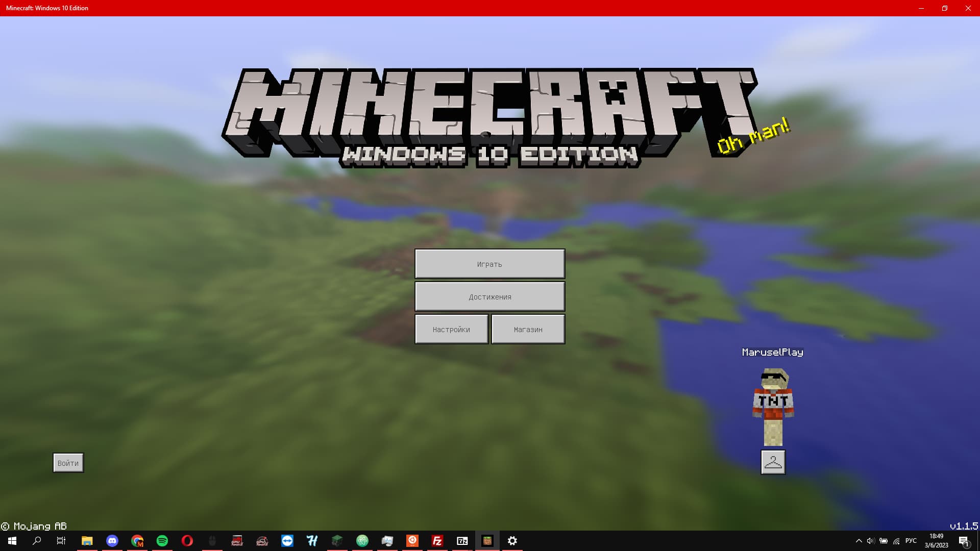Open the Достижения (Achievements) screen

(489, 296)
